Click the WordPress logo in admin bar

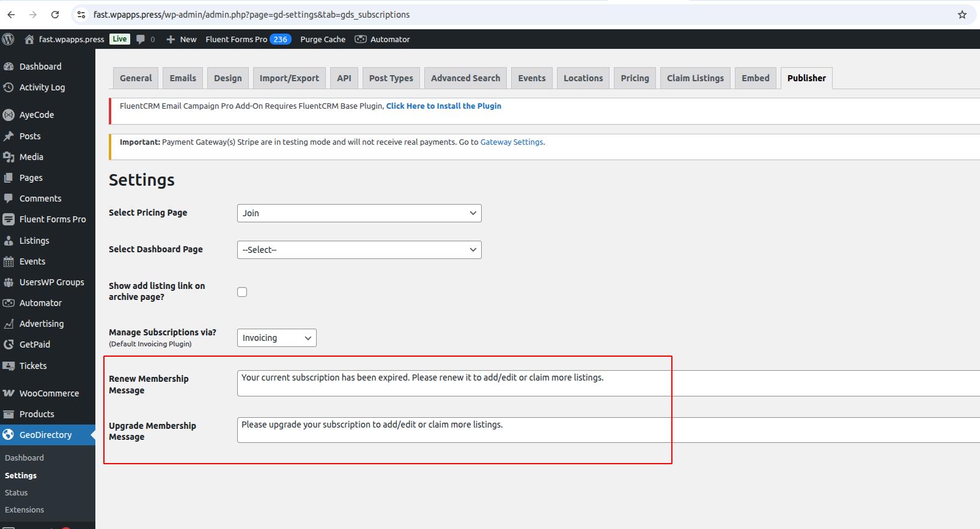8,39
